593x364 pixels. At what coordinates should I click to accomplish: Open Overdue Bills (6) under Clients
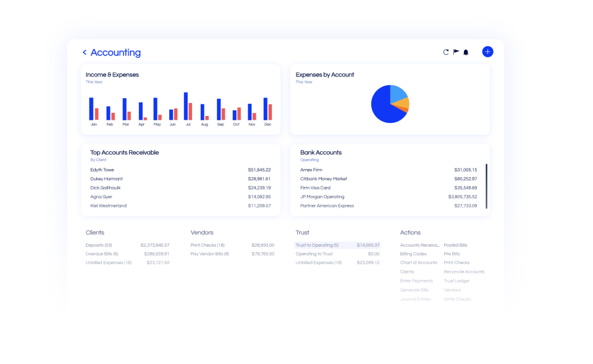102,254
